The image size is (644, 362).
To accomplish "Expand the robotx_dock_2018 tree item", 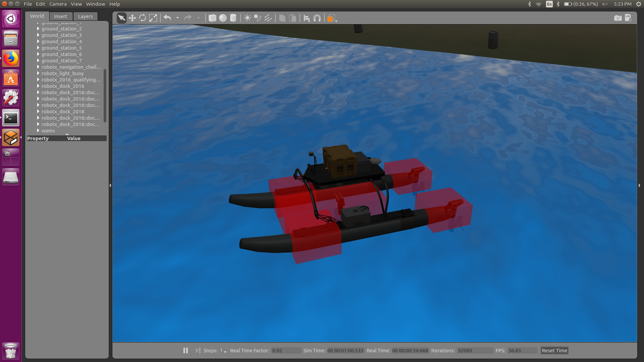I will point(38,111).
